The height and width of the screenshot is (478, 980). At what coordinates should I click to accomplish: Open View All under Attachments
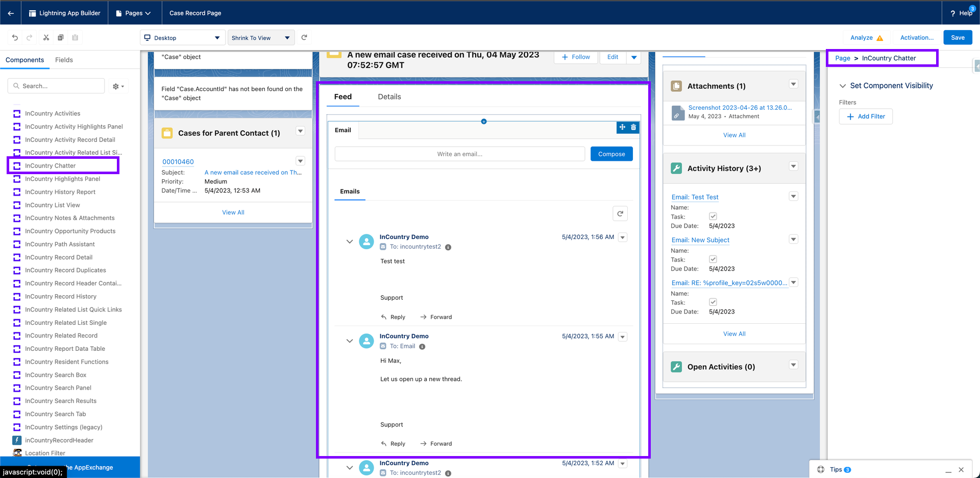coord(734,135)
